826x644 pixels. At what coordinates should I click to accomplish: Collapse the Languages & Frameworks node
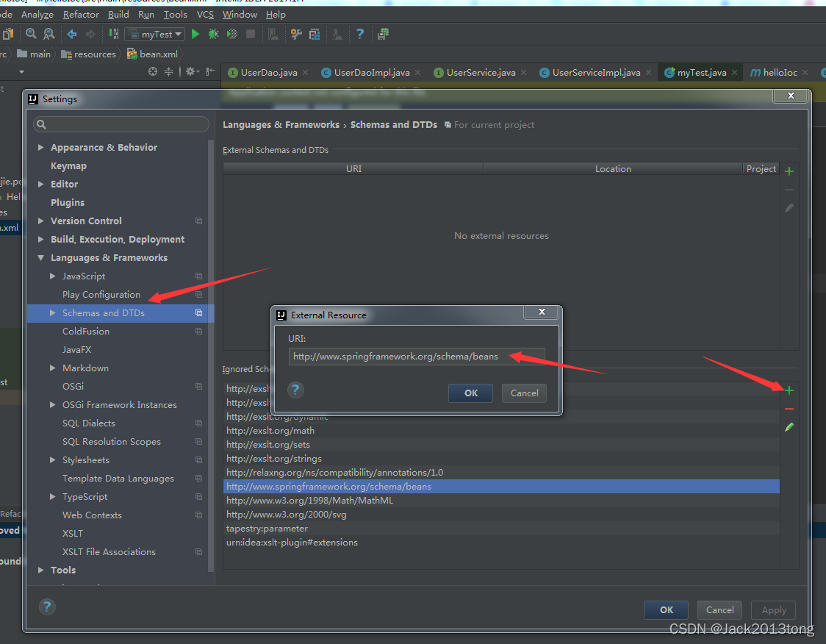tap(40, 258)
